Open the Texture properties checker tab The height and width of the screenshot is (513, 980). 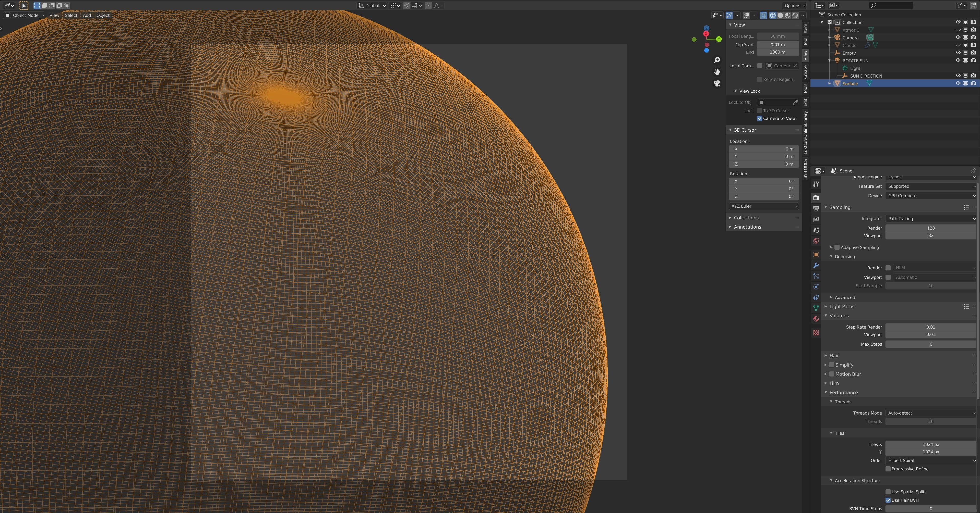tap(816, 333)
